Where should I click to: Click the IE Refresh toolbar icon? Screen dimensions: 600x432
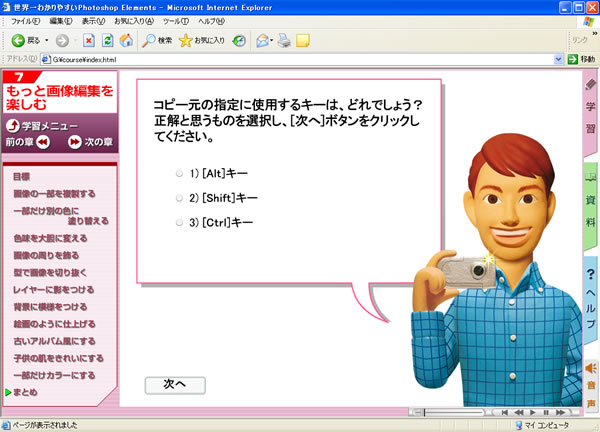coord(107,41)
